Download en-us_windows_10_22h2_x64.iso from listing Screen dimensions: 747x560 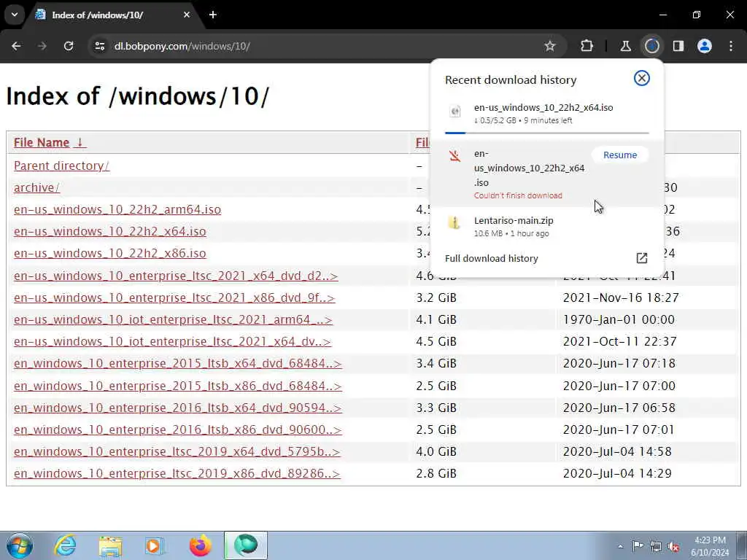pos(110,231)
